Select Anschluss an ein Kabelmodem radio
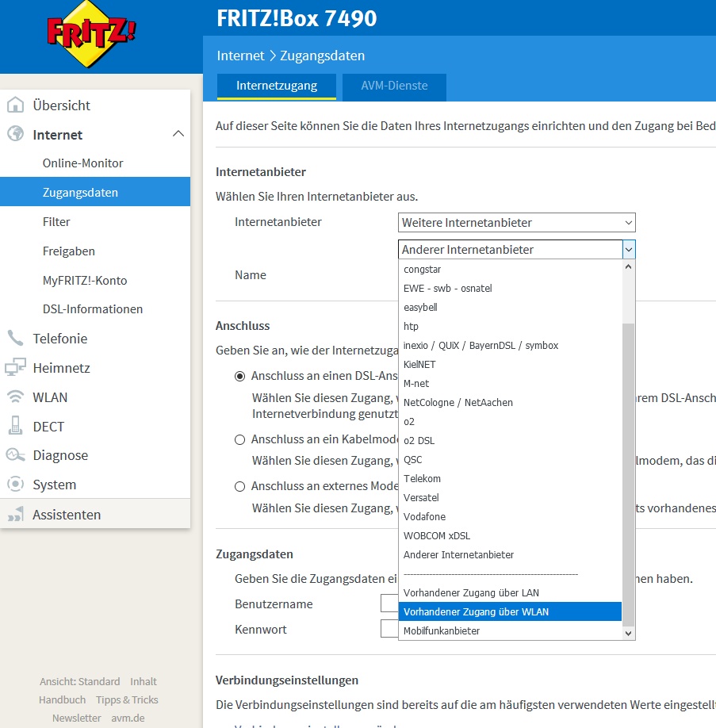This screenshot has width=716, height=728. click(x=239, y=439)
